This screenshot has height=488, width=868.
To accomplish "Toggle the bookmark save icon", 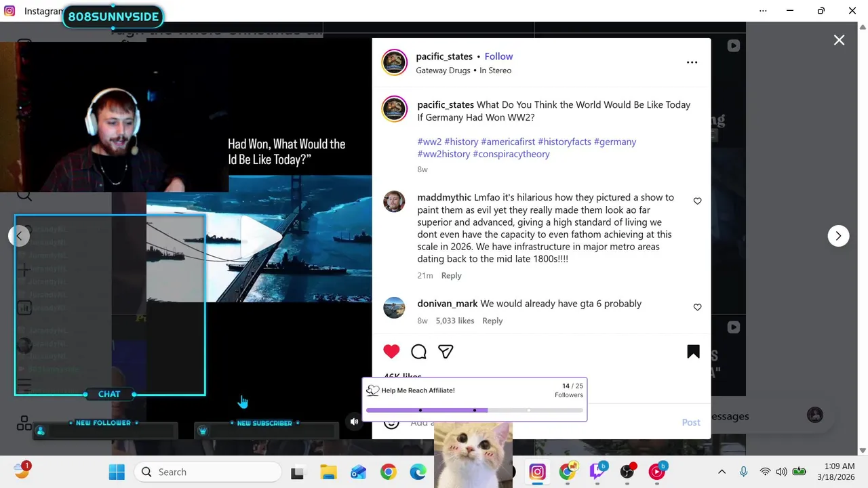I will 693,351.
